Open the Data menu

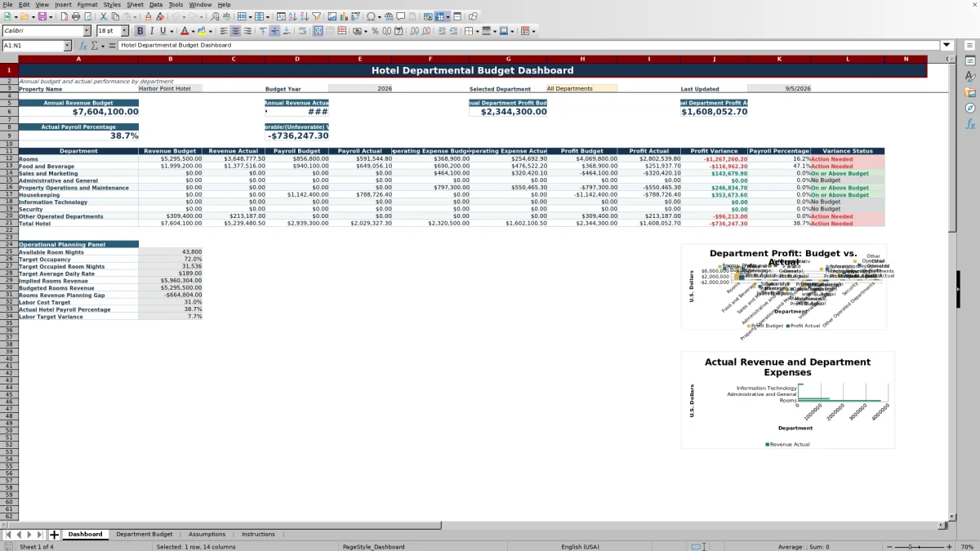point(155,4)
